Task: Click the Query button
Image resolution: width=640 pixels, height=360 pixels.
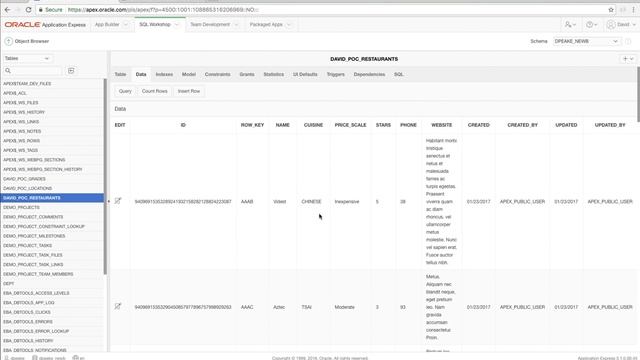Action: pos(125,91)
